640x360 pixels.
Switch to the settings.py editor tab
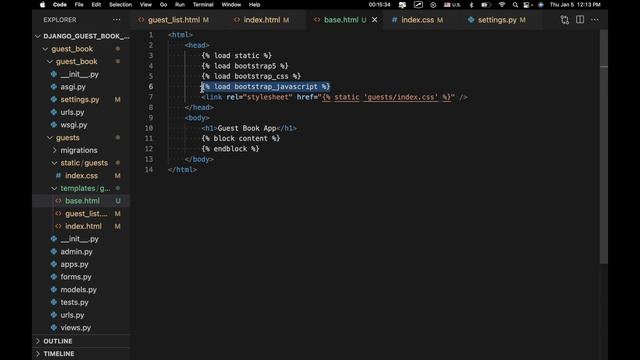click(497, 20)
